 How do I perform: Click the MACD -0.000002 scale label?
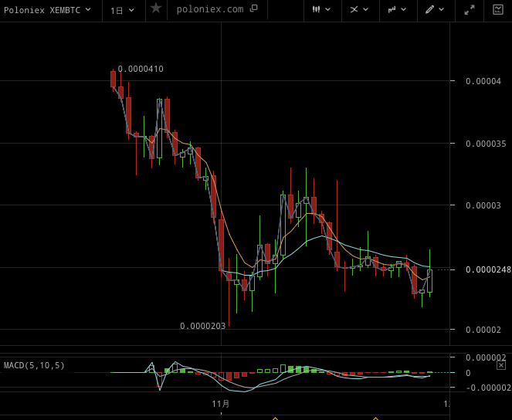click(x=489, y=388)
